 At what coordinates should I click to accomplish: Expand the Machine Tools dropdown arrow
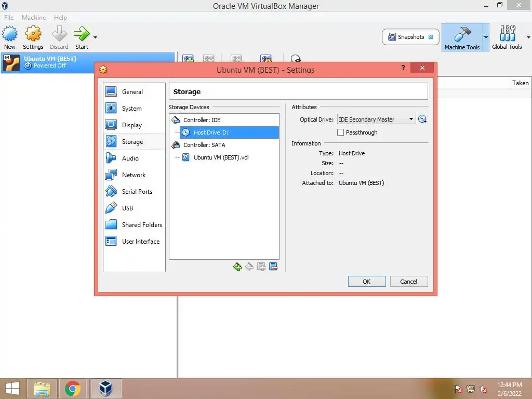point(486,37)
